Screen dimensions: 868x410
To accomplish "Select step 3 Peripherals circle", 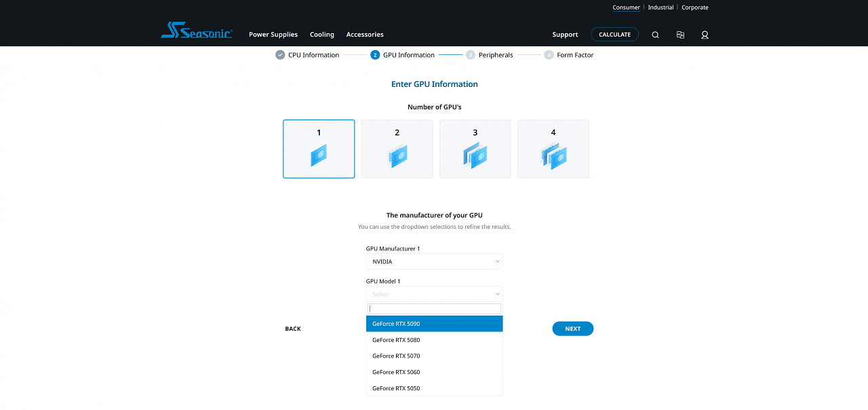I will pyautogui.click(x=470, y=55).
